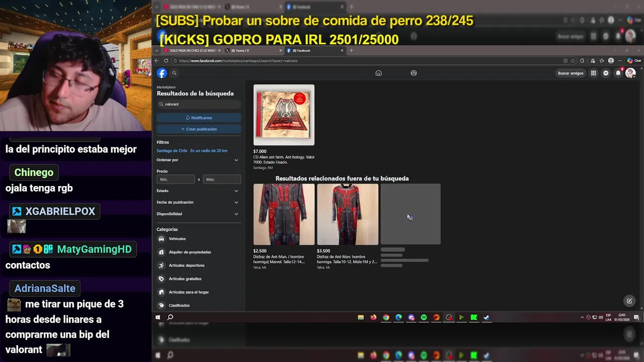Image resolution: width=644 pixels, height=362 pixels.
Task: Click maximum price field
Action: coord(222,179)
